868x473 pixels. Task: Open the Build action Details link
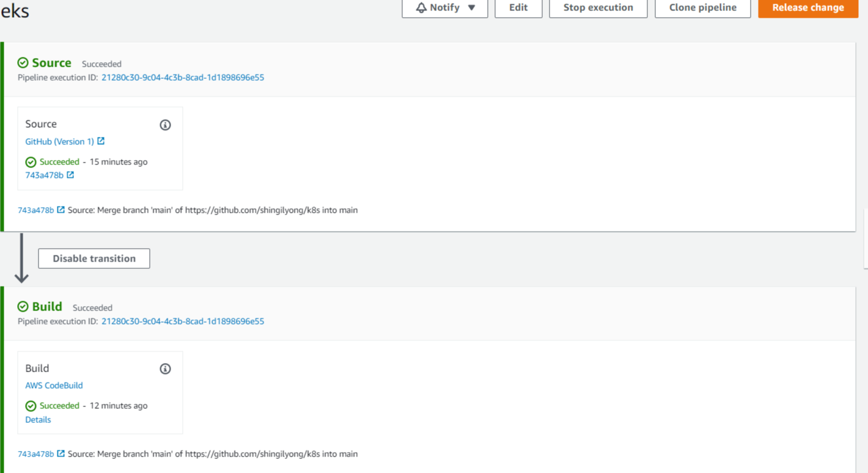[38, 420]
